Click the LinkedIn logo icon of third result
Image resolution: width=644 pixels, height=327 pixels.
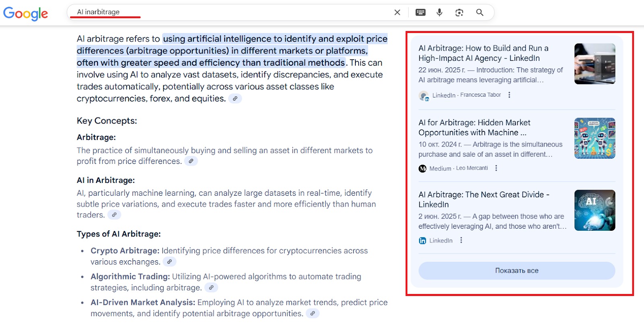[x=423, y=241]
